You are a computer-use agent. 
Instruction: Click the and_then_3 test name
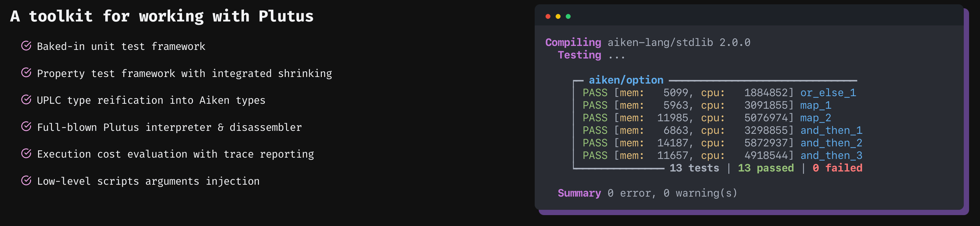[x=831, y=155]
